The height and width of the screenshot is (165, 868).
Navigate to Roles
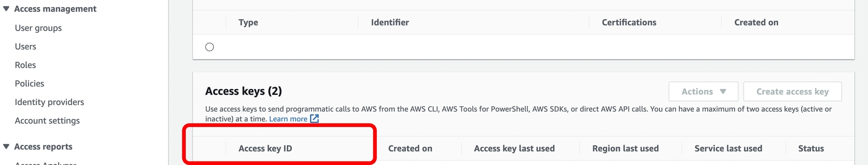pyautogui.click(x=25, y=65)
